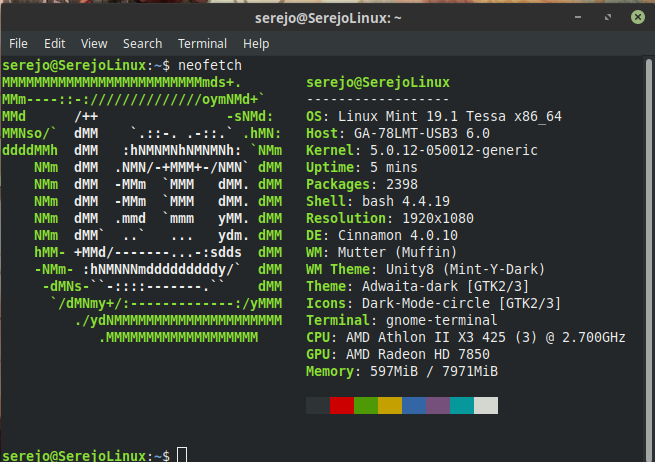Click the red color block

point(342,405)
